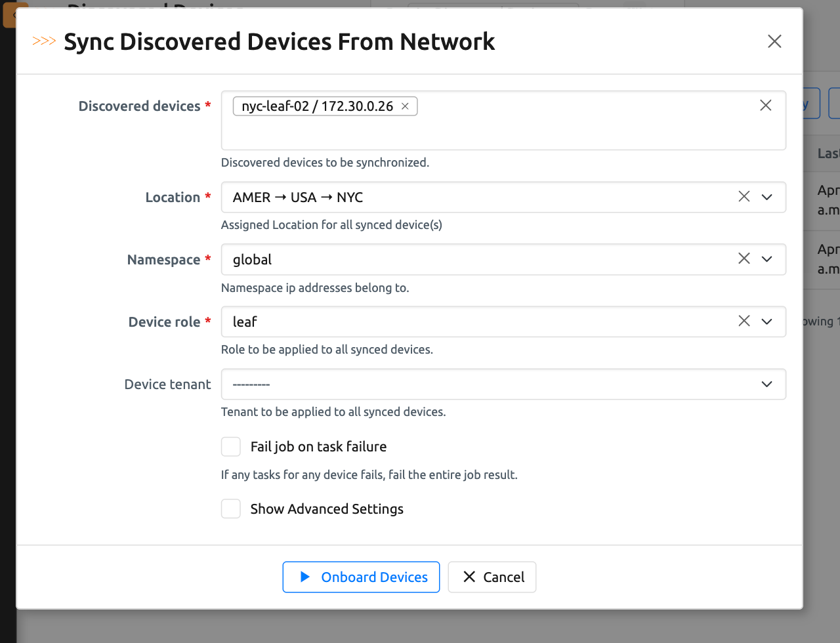Clear all discovered devices selections
840x643 pixels.
[x=765, y=106]
